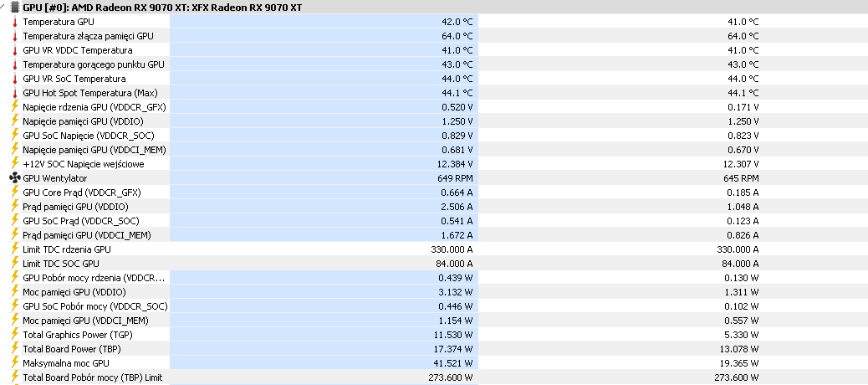This screenshot has height=385, width=868.
Task: Click lightning icon beside Limit TDC SOC GPU
Action: [14, 264]
